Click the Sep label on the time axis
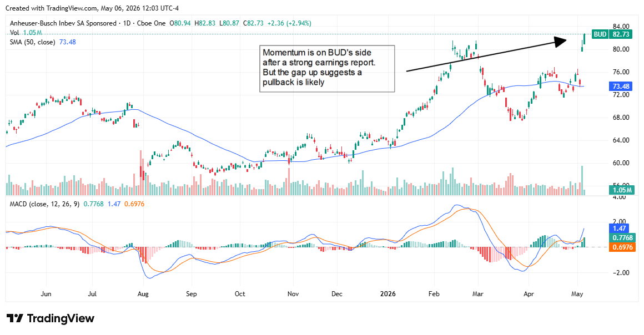The width and height of the screenshot is (644, 335). 192,294
